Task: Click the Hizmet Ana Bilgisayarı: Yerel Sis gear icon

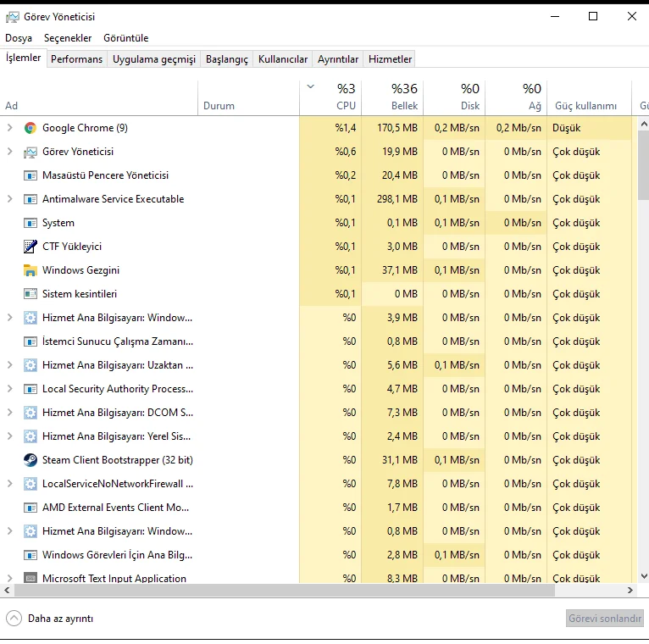Action: 31,436
